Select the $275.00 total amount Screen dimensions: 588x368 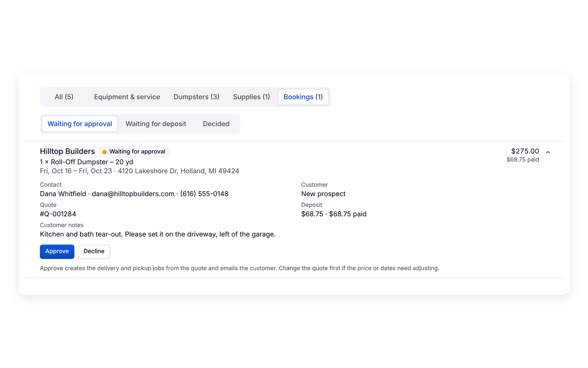(x=525, y=151)
